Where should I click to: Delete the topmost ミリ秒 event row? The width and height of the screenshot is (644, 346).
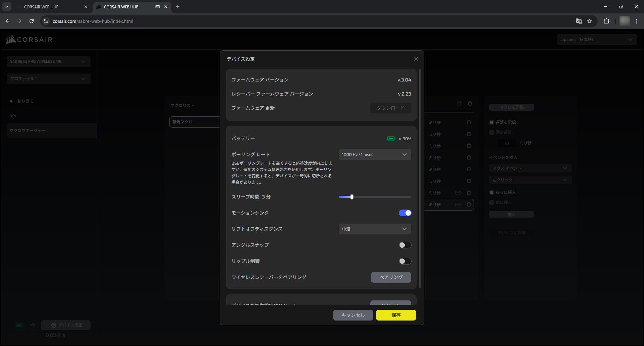pyautogui.click(x=469, y=122)
